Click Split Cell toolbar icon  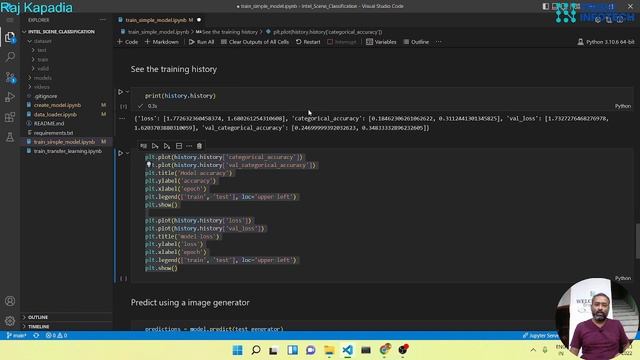pyautogui.click(x=179, y=146)
